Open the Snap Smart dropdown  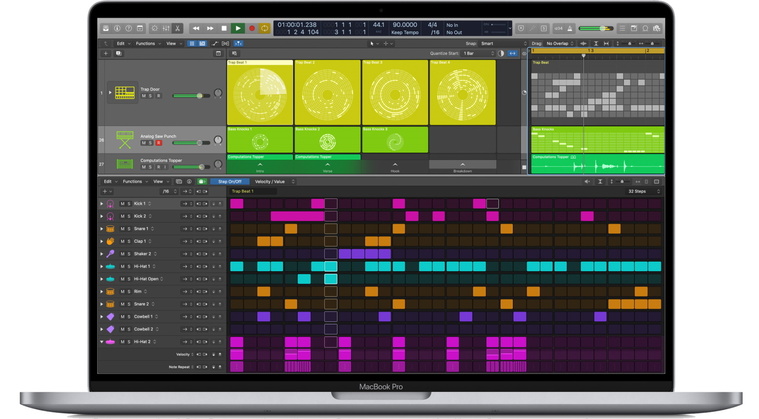(x=503, y=44)
